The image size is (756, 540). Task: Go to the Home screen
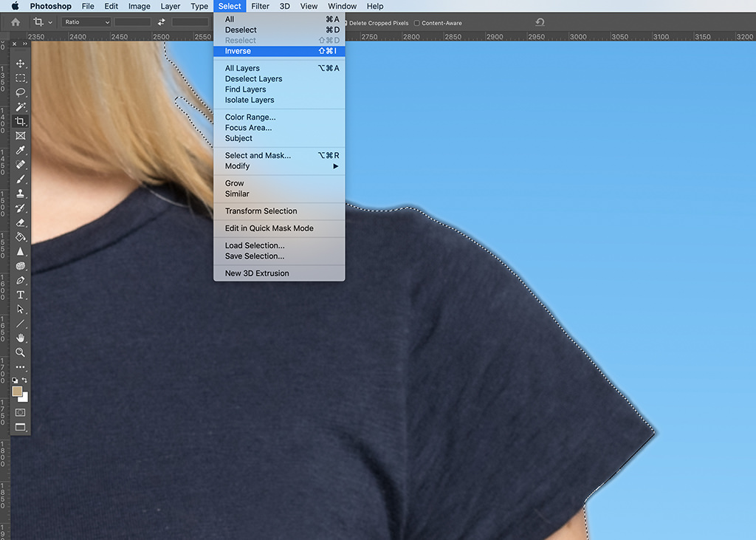point(16,22)
